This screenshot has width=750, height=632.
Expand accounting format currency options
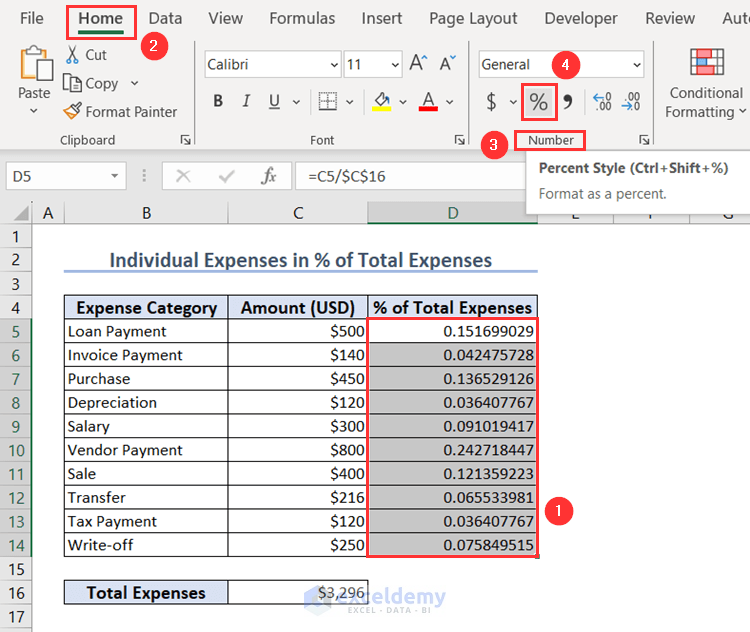tap(513, 102)
